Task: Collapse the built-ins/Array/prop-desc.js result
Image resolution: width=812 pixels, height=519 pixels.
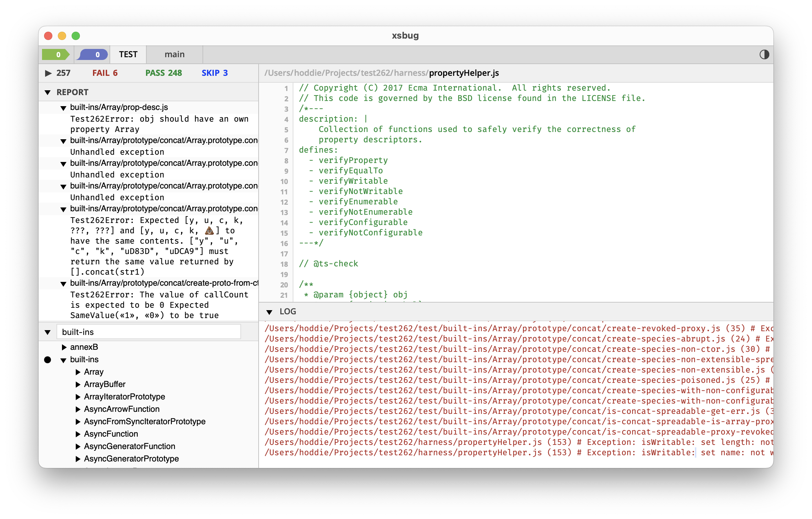Action: click(63, 108)
